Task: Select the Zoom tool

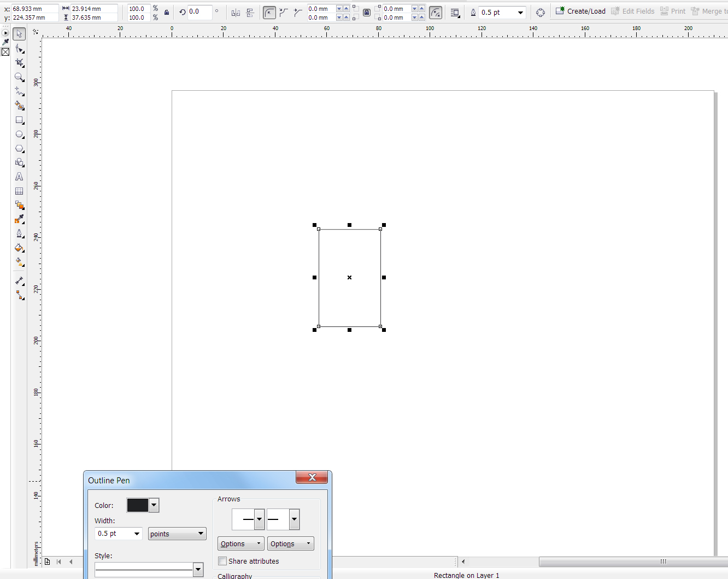Action: point(19,77)
